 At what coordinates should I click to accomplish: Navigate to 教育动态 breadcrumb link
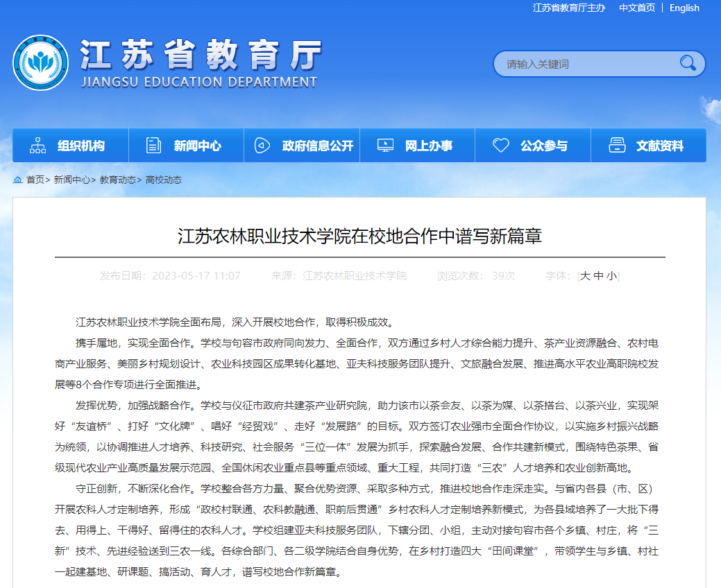[117, 180]
